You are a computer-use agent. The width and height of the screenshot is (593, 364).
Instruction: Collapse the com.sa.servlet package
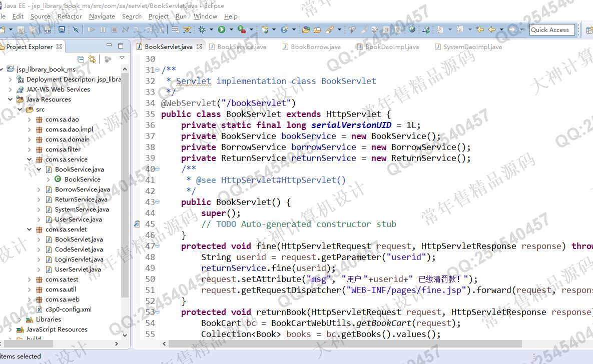coord(29,229)
